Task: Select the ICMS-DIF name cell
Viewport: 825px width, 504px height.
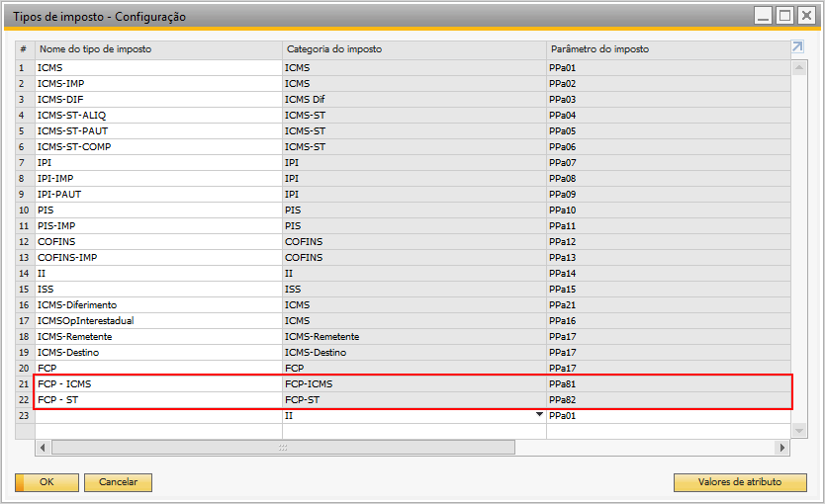Action: tap(158, 100)
